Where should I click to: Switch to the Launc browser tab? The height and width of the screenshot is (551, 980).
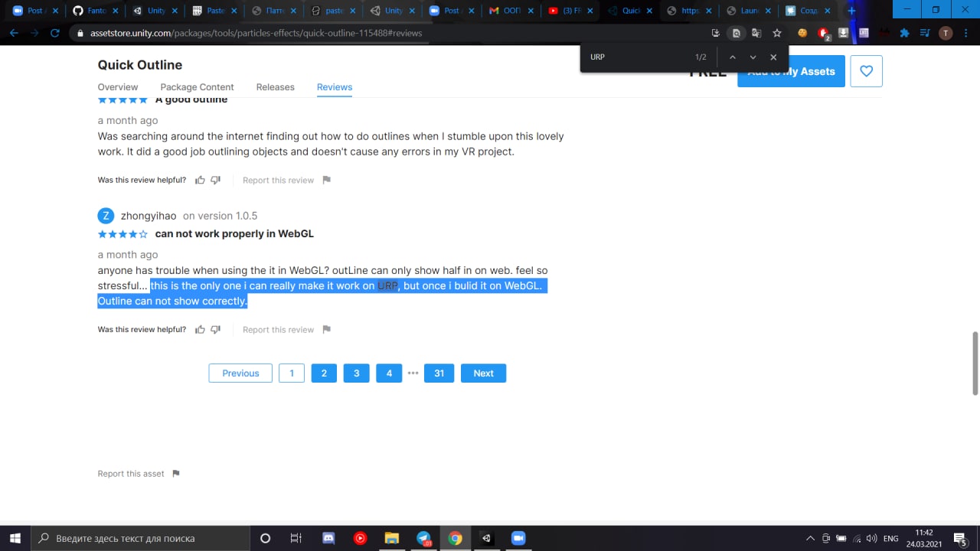click(748, 11)
